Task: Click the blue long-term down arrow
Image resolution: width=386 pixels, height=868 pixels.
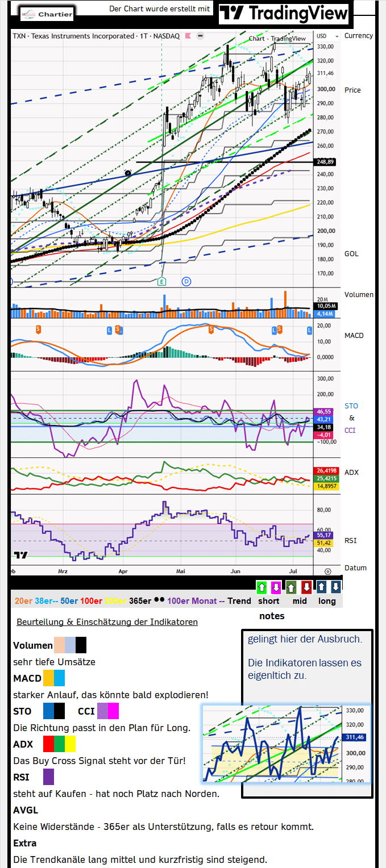Action: point(335,587)
